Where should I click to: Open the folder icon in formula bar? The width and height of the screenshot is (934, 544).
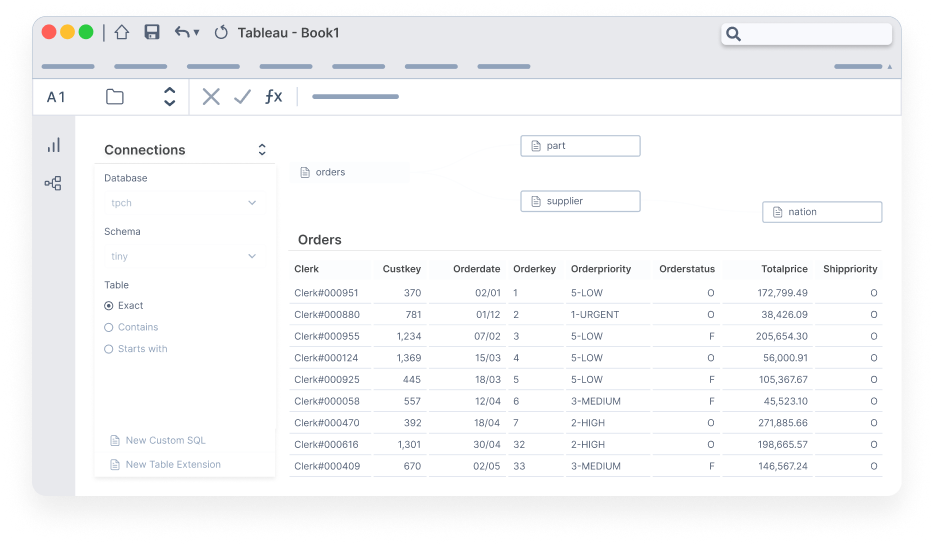(115, 97)
